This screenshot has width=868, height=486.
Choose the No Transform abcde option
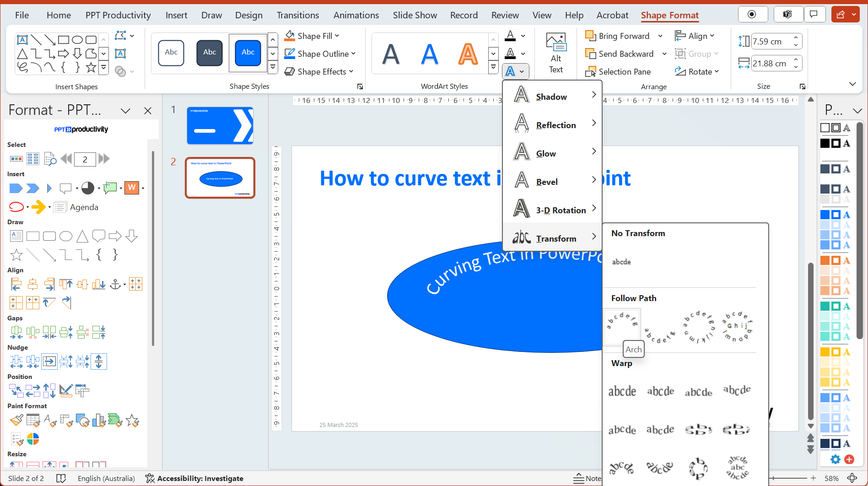621,262
